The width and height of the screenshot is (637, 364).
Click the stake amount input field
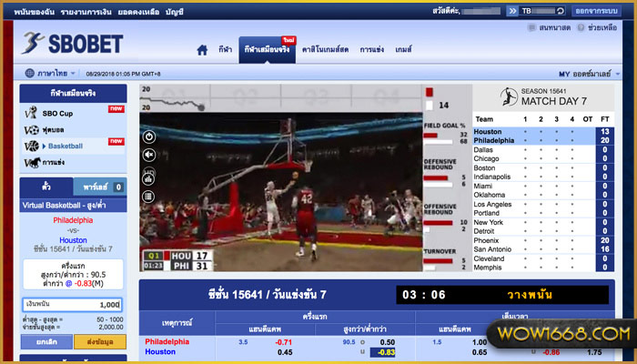73,305
